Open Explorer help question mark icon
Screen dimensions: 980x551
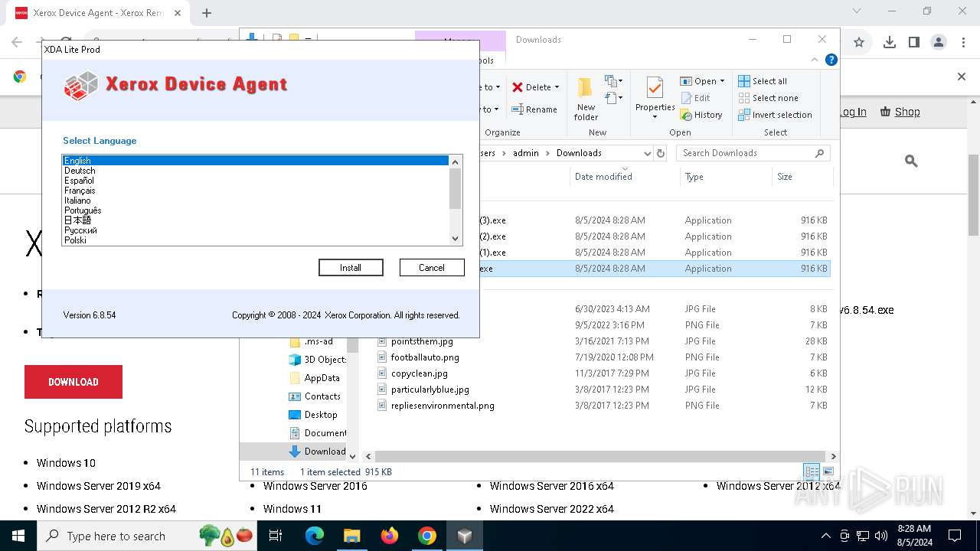pos(831,60)
